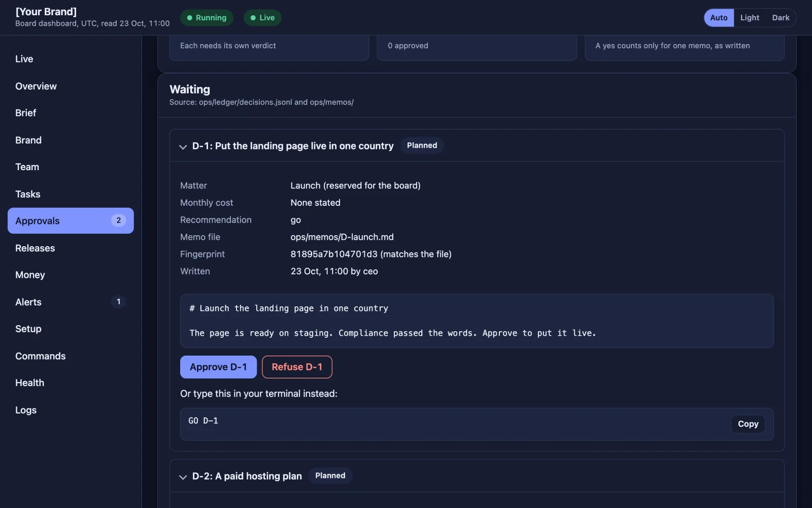Switch theme to Auto
The image size is (812, 508).
(x=719, y=18)
